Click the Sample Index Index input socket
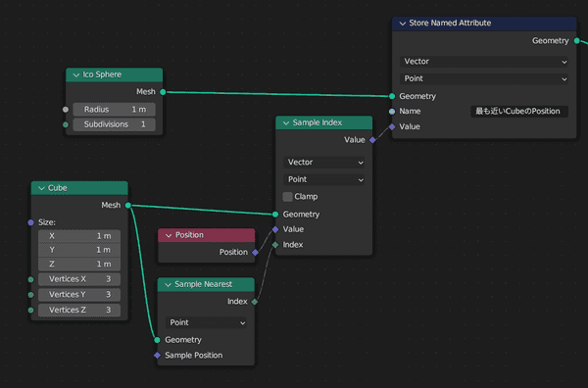Image resolution: width=588 pixels, height=388 pixels. tap(275, 245)
